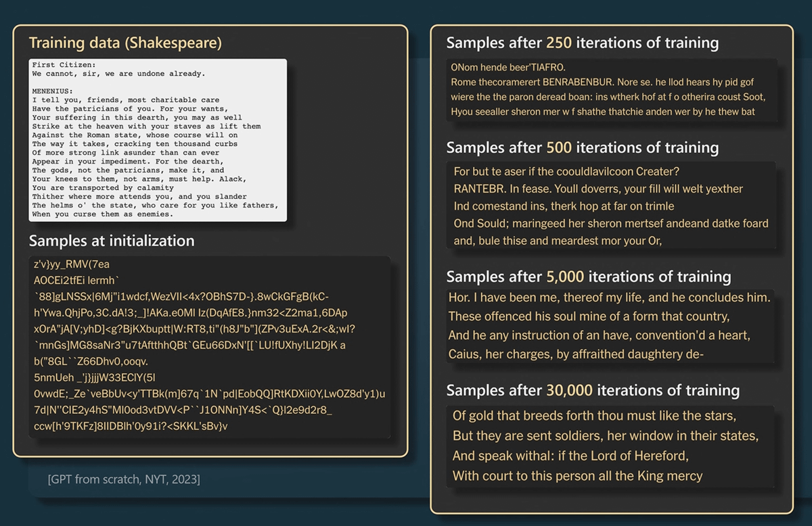Click the "ONom hende beer'TIAFRO." sample line

coord(507,68)
